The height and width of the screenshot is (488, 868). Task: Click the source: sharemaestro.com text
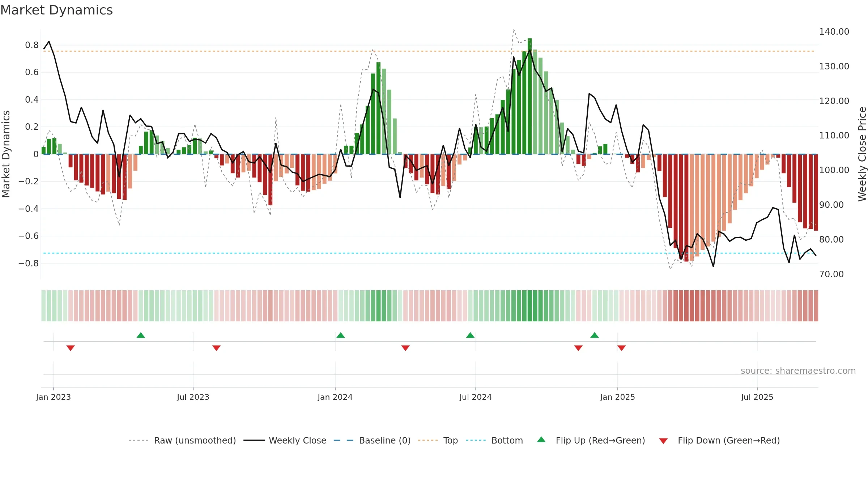pos(798,371)
